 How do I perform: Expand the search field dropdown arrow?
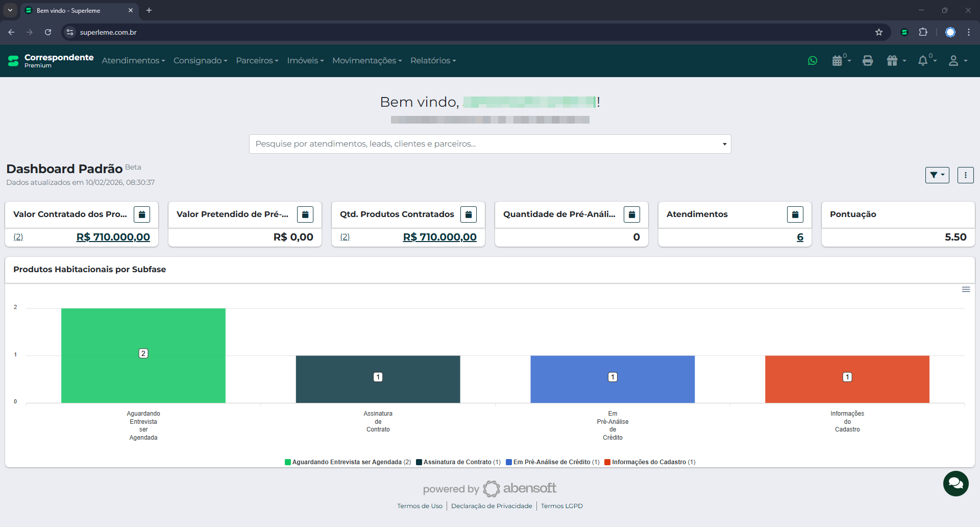point(724,144)
